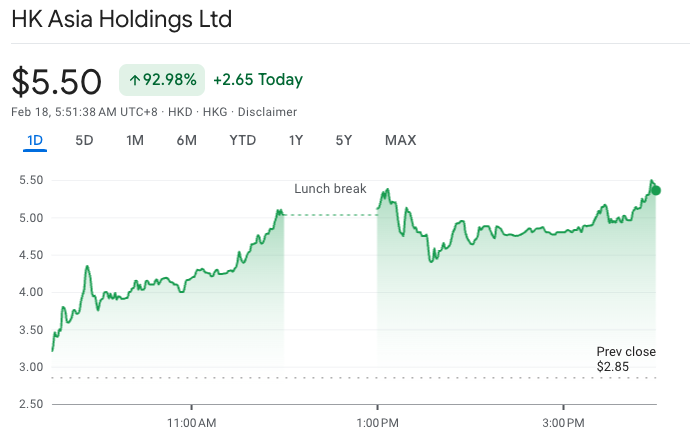This screenshot has height=437, width=690.
Task: Click the 3:00 PM time axis marker
Action: pyautogui.click(x=563, y=423)
